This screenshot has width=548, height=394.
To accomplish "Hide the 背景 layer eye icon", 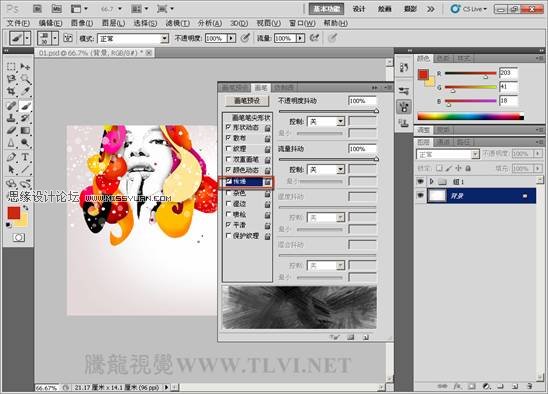I will tap(420, 196).
